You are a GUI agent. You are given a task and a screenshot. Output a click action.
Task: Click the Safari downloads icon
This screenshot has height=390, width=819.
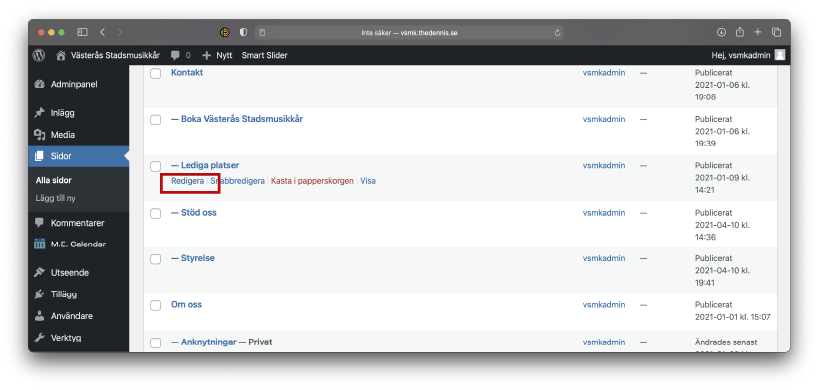click(x=721, y=32)
